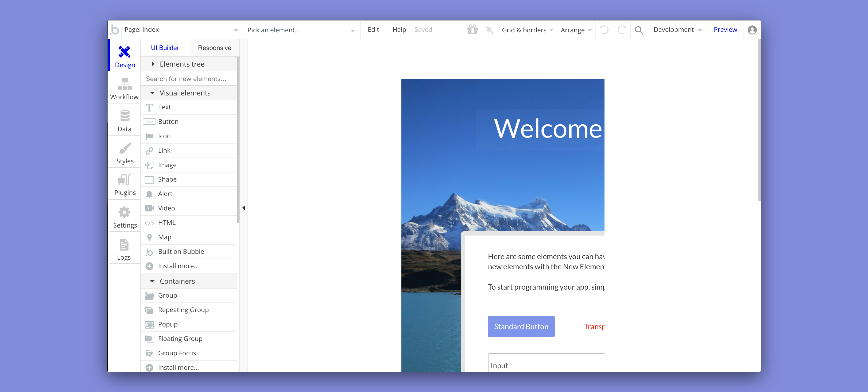Expand the Elements tree
Image resolution: width=868 pixels, height=392 pixels.
(x=189, y=64)
